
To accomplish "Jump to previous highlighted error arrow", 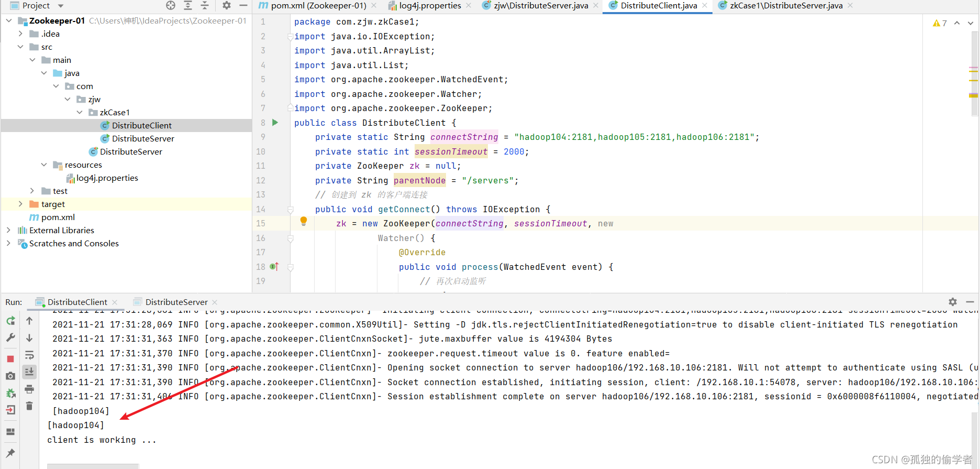I will click(957, 23).
